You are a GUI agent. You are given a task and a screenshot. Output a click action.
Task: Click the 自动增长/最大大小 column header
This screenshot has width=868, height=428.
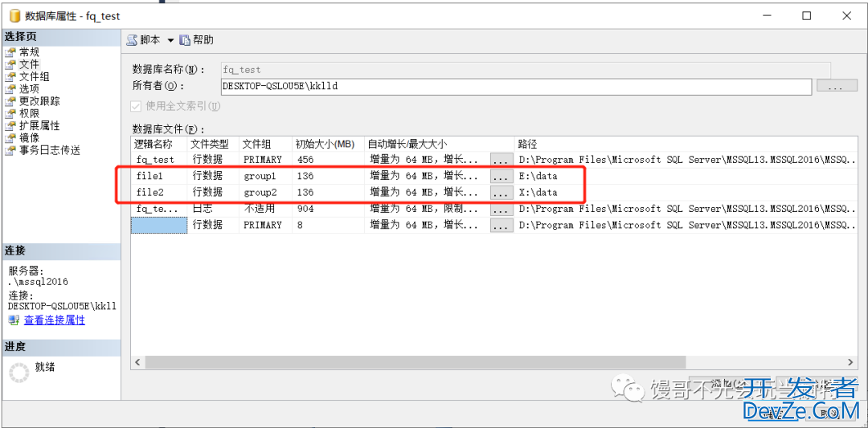coord(439,144)
